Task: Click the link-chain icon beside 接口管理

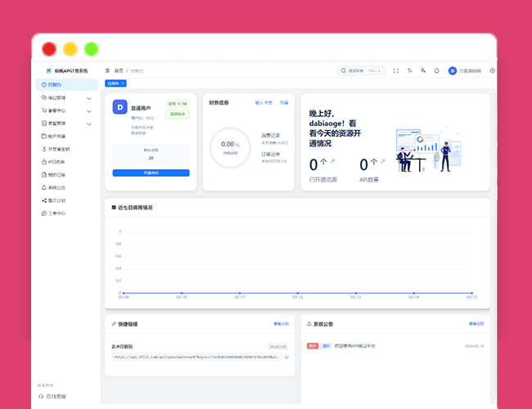Action: 44,97
